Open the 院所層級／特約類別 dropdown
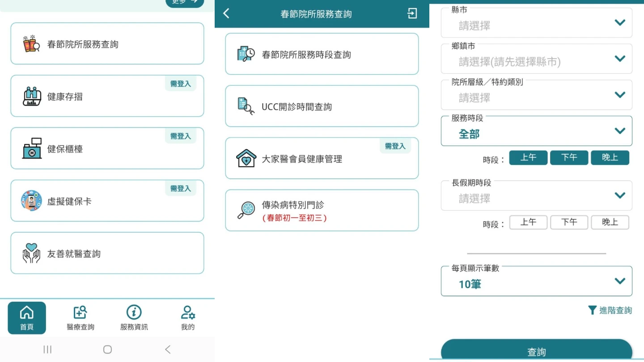 point(619,95)
